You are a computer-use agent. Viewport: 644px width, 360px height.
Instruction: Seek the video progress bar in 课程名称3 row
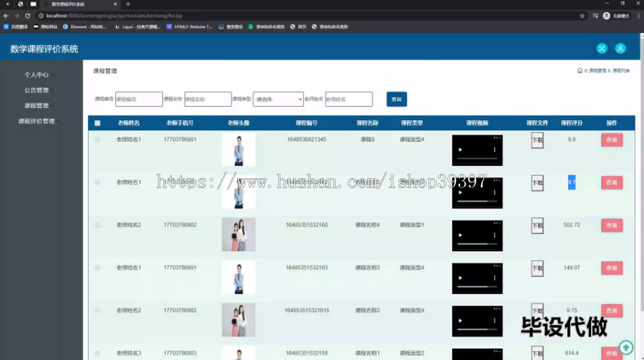pyautogui.click(x=477, y=287)
